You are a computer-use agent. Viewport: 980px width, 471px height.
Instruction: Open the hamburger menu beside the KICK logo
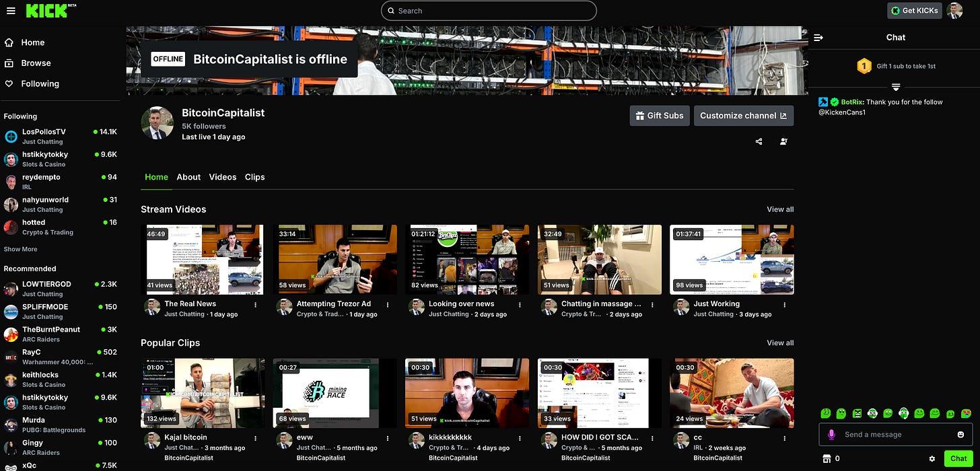point(11,11)
